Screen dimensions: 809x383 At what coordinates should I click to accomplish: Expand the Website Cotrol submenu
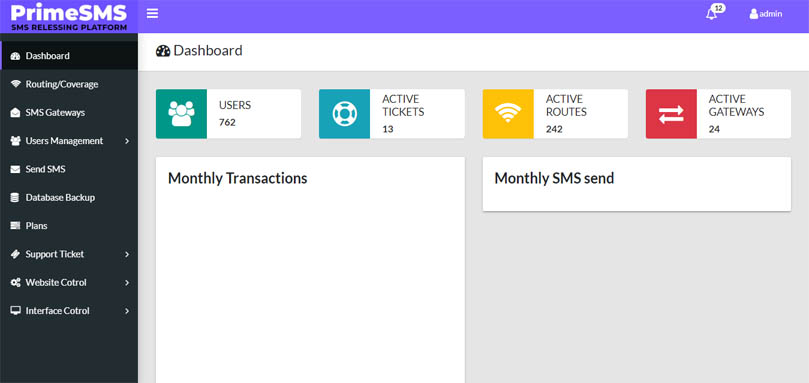[69, 283]
